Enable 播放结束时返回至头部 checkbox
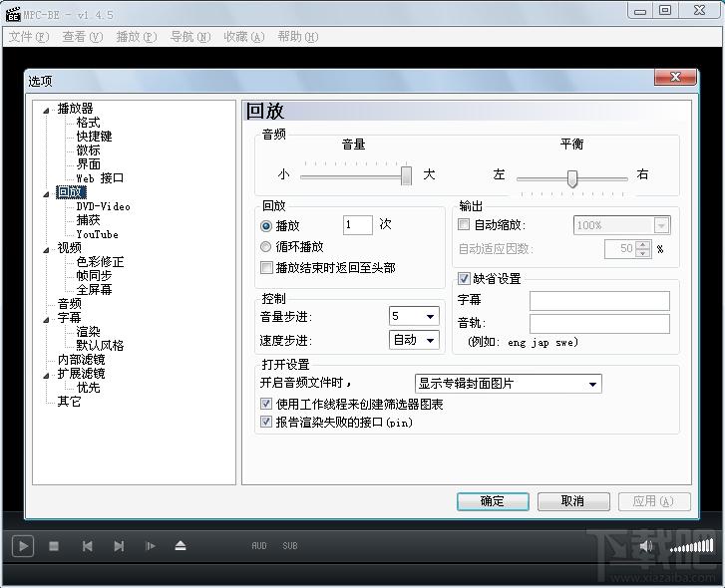This screenshot has width=725, height=588. [266, 267]
